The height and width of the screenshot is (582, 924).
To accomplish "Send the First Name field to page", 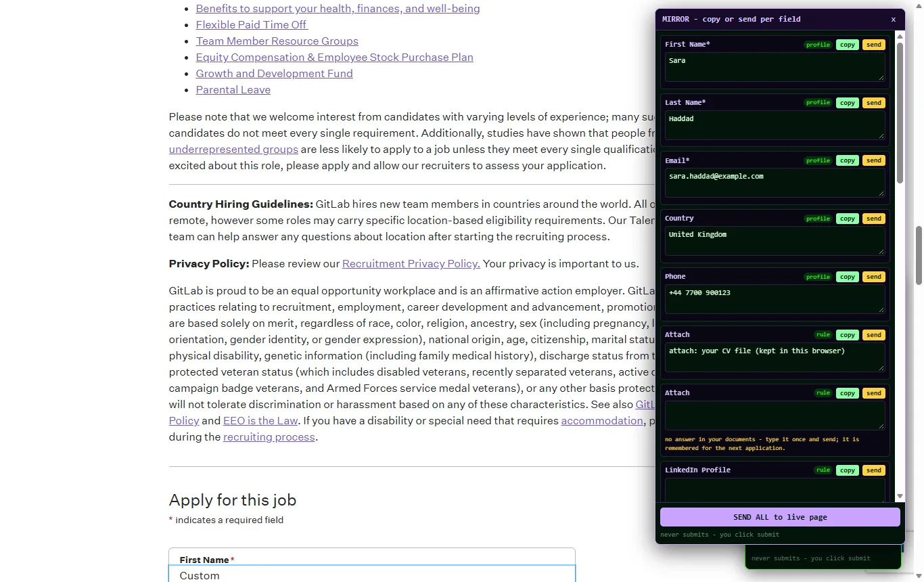I will 874,45.
